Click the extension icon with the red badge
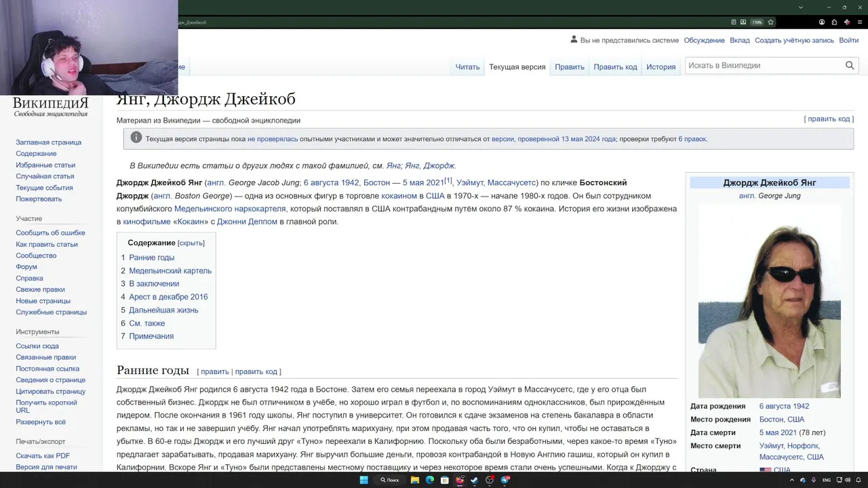This screenshot has height=488, width=868. pyautogui.click(x=847, y=22)
